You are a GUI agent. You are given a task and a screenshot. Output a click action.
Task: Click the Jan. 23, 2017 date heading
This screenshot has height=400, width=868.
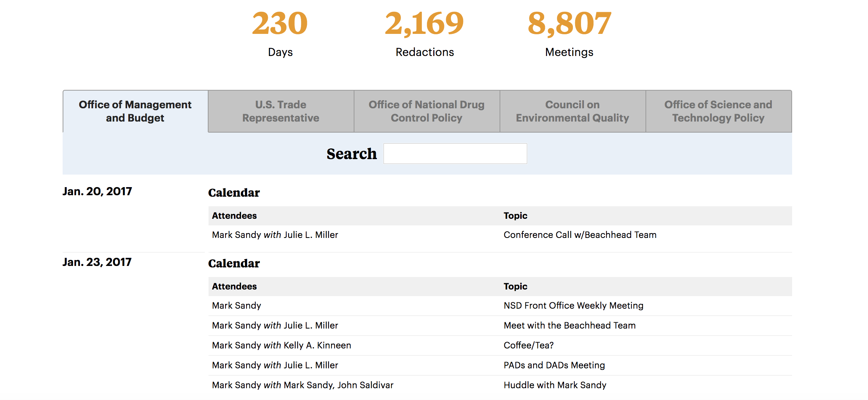(97, 262)
